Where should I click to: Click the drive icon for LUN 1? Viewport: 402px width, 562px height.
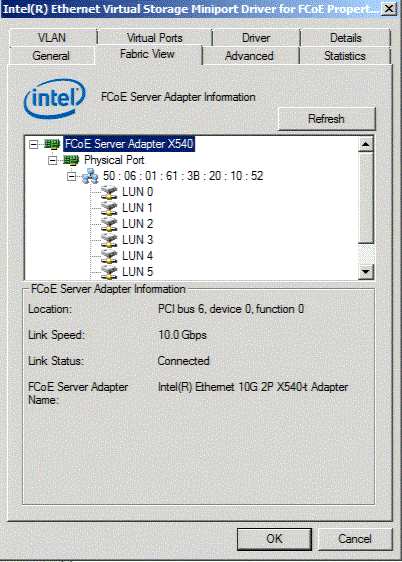coord(109,208)
